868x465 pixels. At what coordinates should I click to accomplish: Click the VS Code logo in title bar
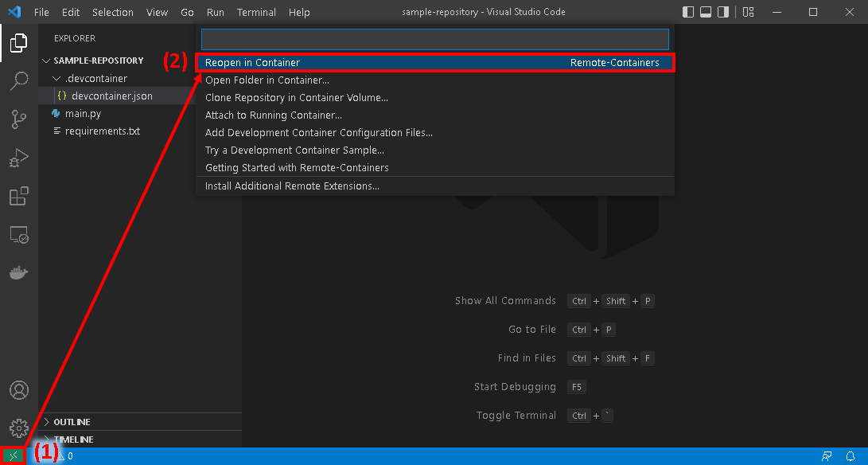click(14, 12)
